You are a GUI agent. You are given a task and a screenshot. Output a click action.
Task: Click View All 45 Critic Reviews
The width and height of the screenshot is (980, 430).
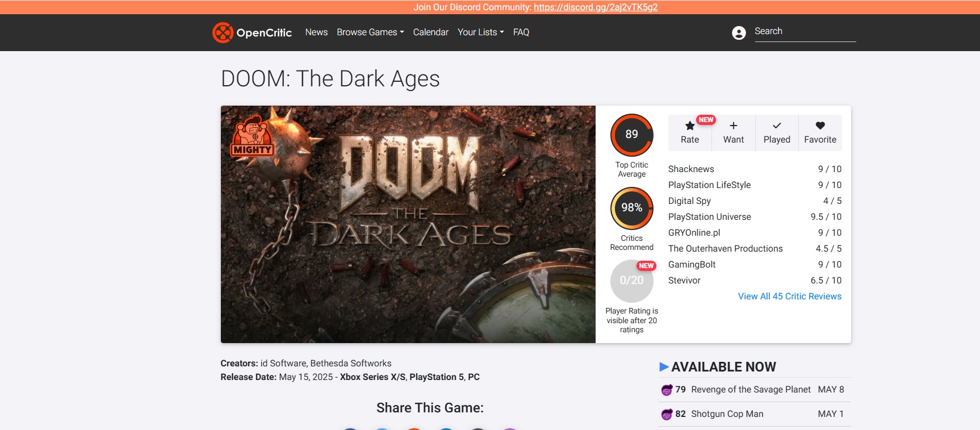coord(790,297)
